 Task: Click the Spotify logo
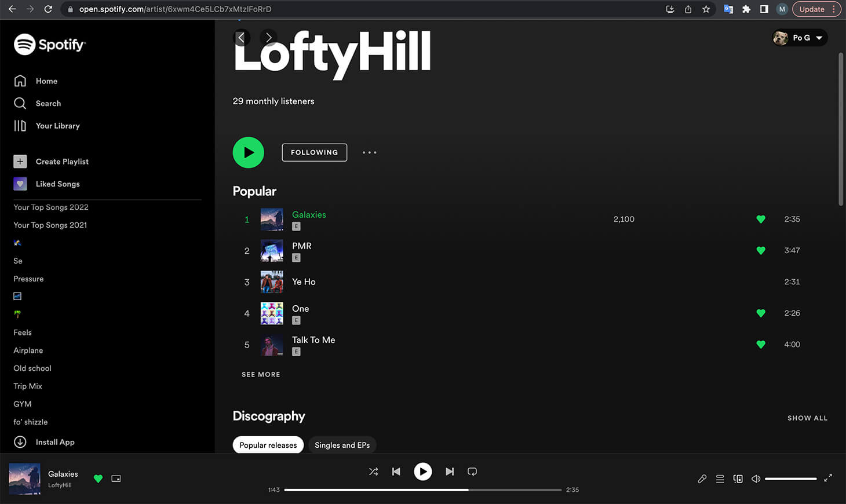(50, 44)
